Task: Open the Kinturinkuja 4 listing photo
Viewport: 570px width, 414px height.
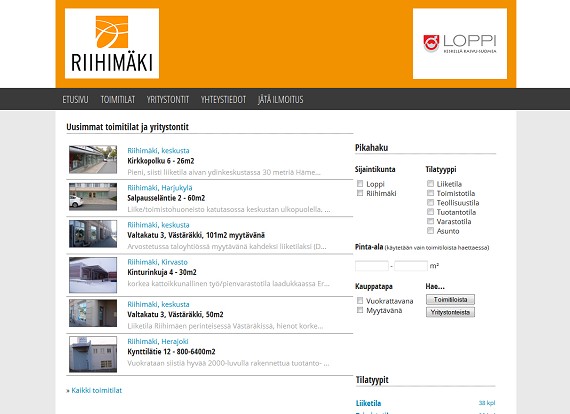Action: pos(93,275)
